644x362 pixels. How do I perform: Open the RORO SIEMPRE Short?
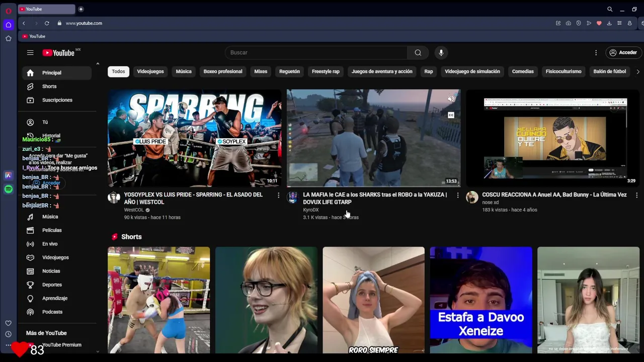tap(373, 300)
